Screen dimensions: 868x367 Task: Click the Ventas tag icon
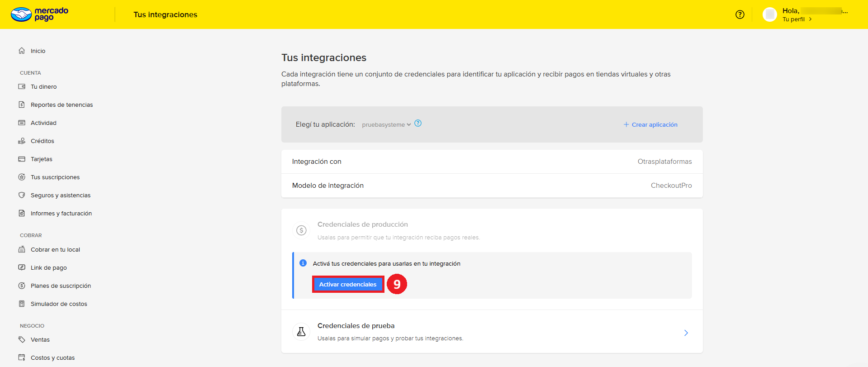[x=22, y=339]
